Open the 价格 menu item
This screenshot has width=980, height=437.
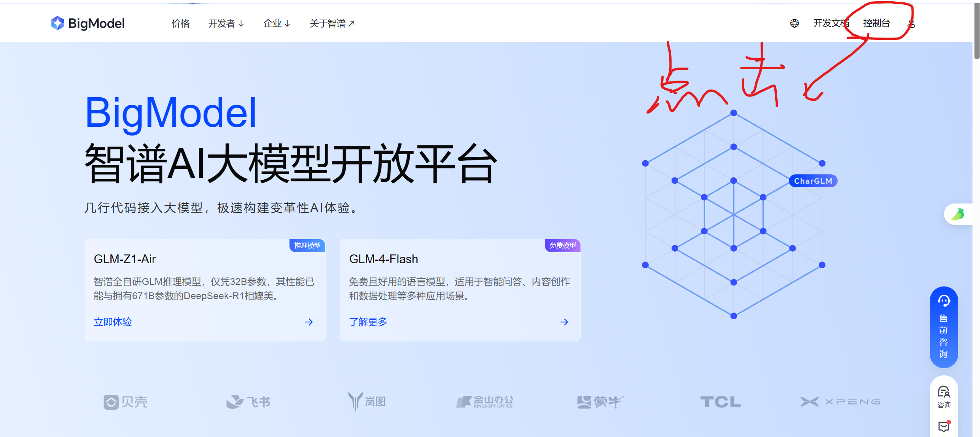coord(180,24)
